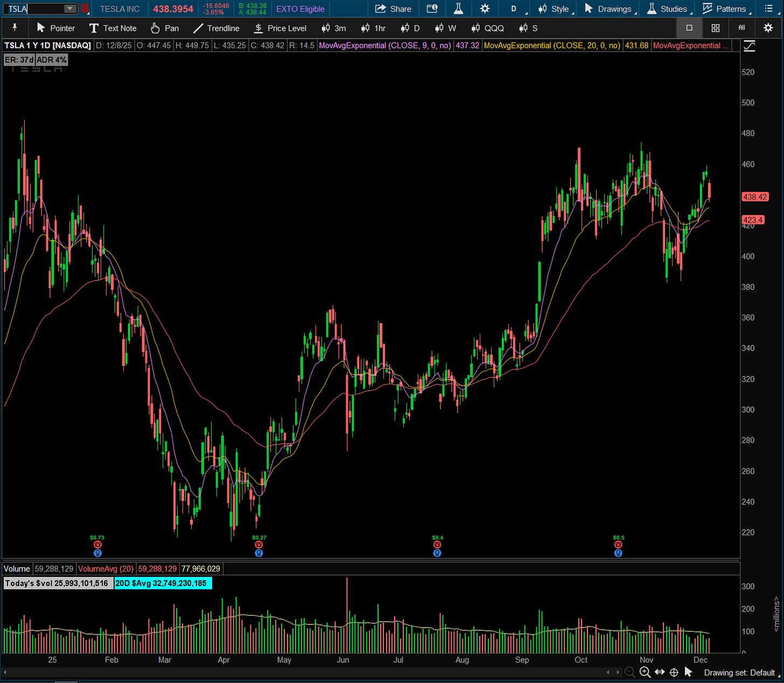784x683 pixels.
Task: Open the Patterns menu
Action: tap(725, 9)
